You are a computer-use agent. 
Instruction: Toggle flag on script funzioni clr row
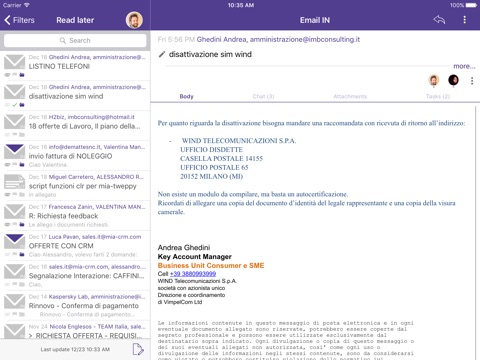click(15, 195)
